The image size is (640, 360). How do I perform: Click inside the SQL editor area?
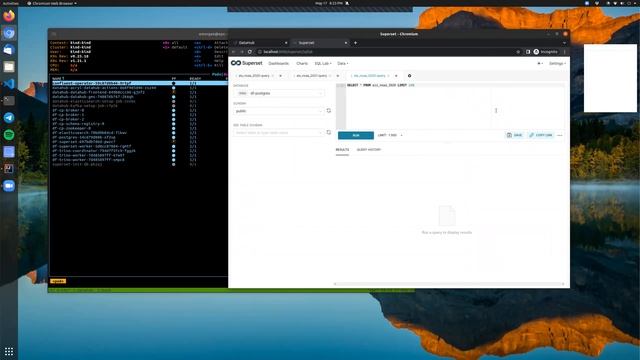coord(455,106)
